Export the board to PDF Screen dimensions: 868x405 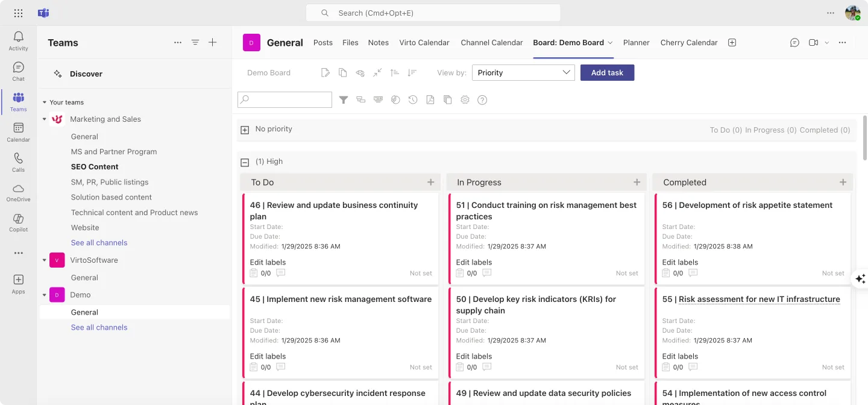430,99
